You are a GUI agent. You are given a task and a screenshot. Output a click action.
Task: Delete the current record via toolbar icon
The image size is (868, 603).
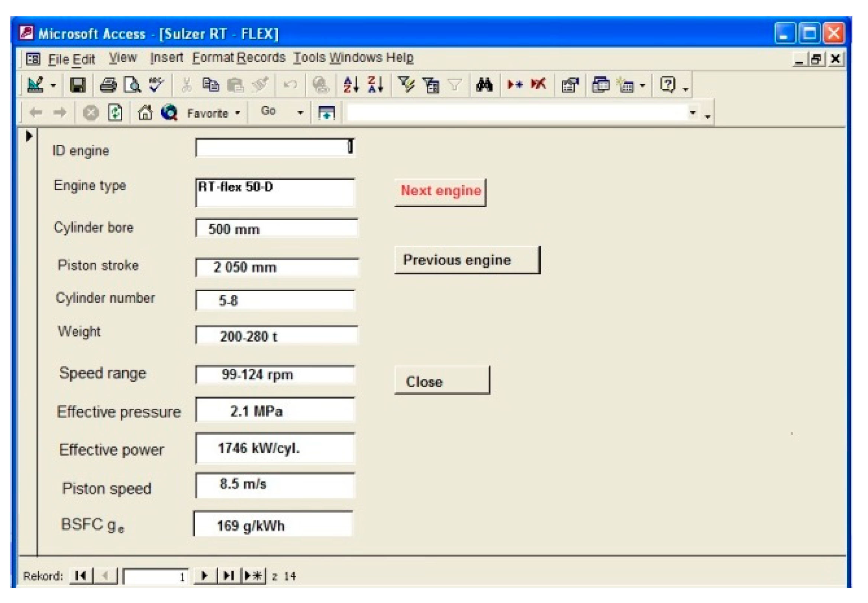pos(538,85)
